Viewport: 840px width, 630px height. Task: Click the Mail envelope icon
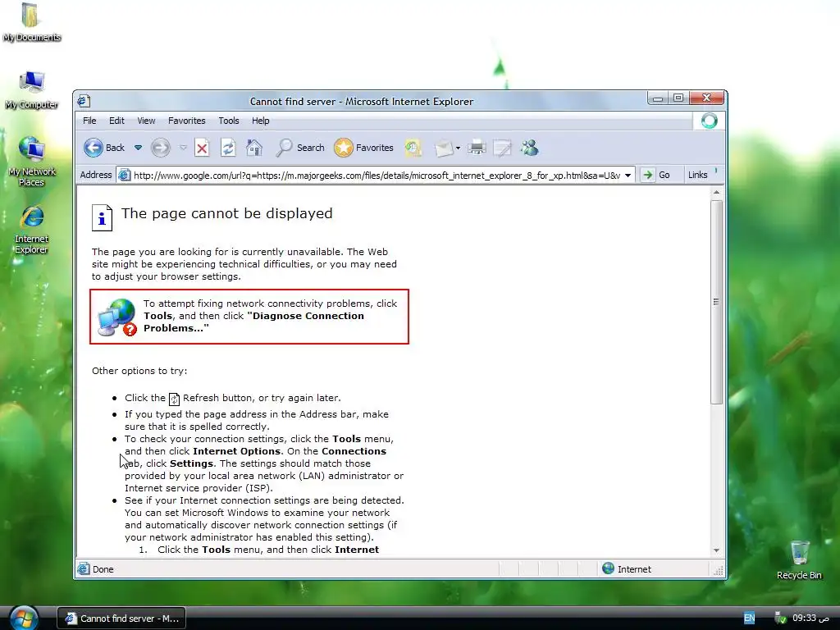pos(444,148)
